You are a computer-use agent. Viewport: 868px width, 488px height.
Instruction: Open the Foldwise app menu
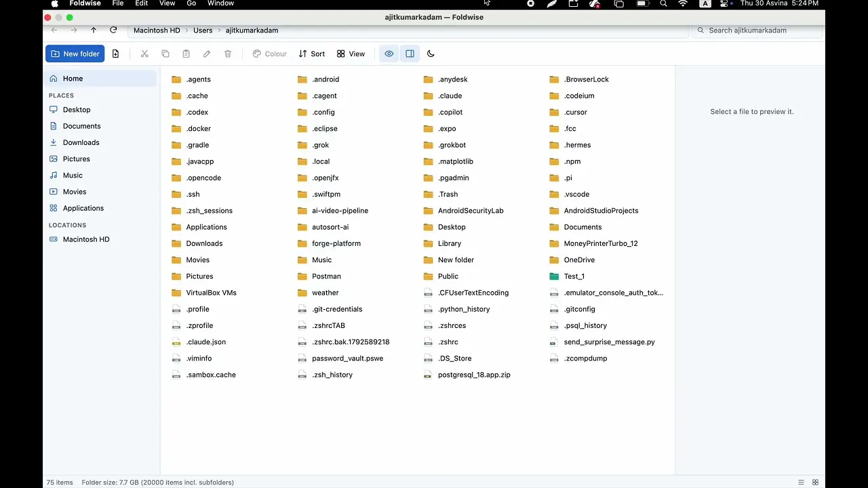point(85,3)
